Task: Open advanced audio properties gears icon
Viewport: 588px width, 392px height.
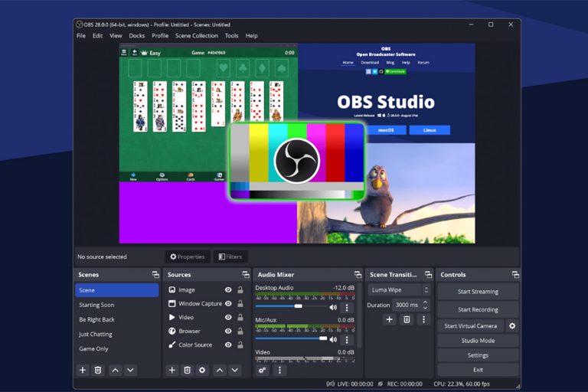Action: pos(263,371)
